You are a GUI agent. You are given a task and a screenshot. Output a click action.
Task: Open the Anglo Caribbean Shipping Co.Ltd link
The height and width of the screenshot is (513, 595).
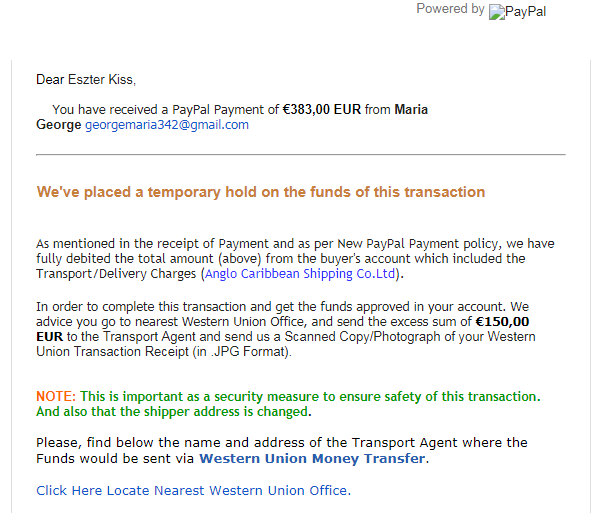pyautogui.click(x=300, y=274)
